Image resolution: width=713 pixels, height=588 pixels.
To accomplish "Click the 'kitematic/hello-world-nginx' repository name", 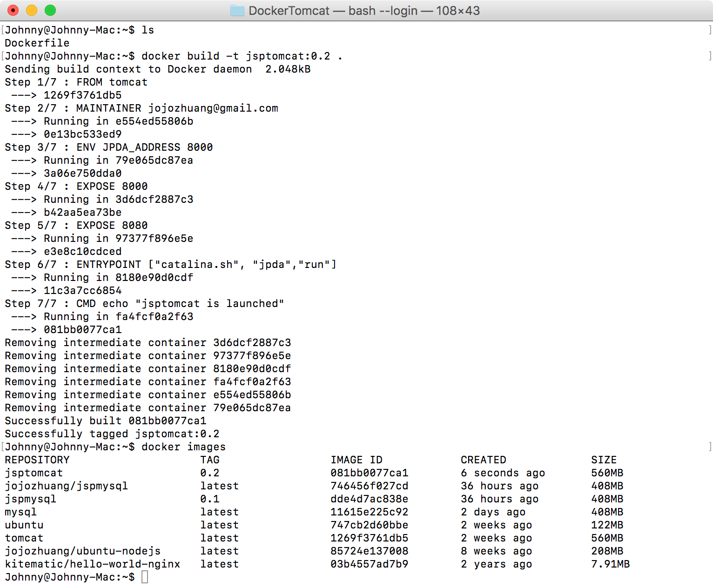I will (93, 564).
